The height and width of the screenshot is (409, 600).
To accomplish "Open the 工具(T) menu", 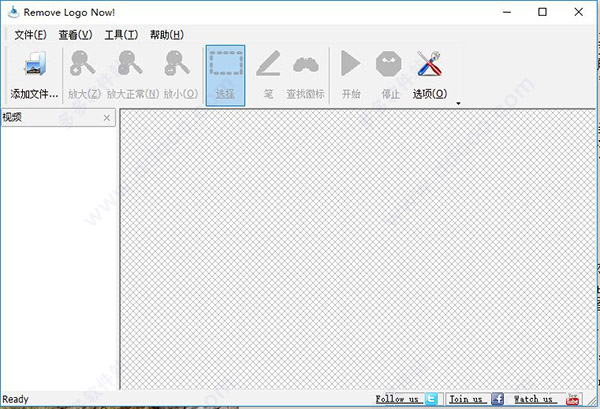I will tap(121, 35).
